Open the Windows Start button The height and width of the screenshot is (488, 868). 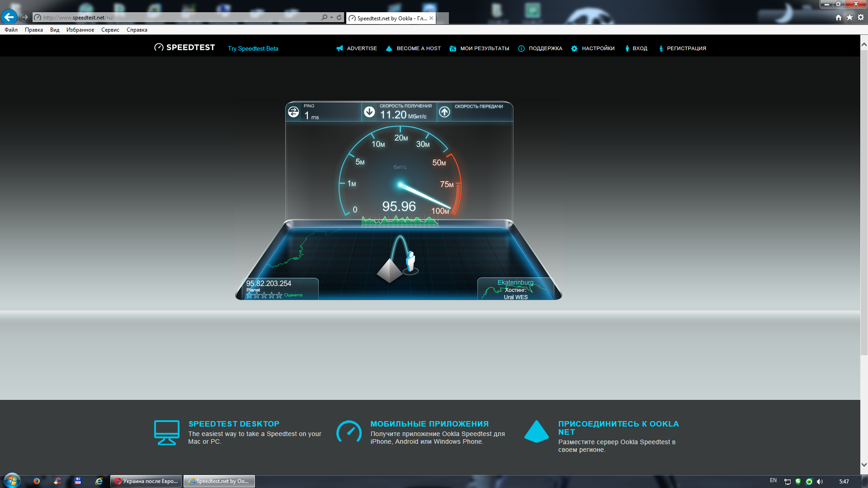tap(12, 481)
